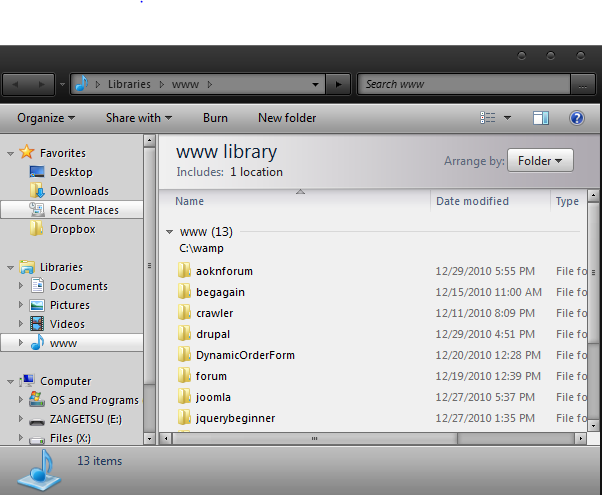
Task: Open Desktop in Favorites
Action: point(71,172)
